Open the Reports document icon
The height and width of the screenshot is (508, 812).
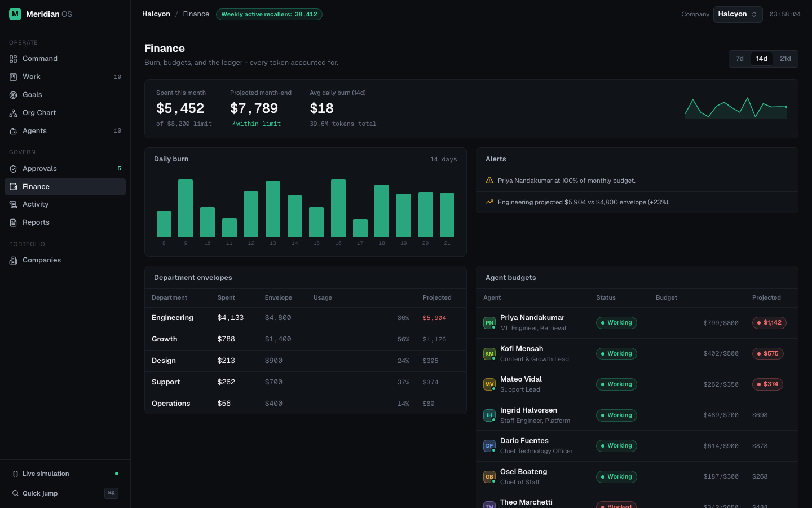coord(13,222)
